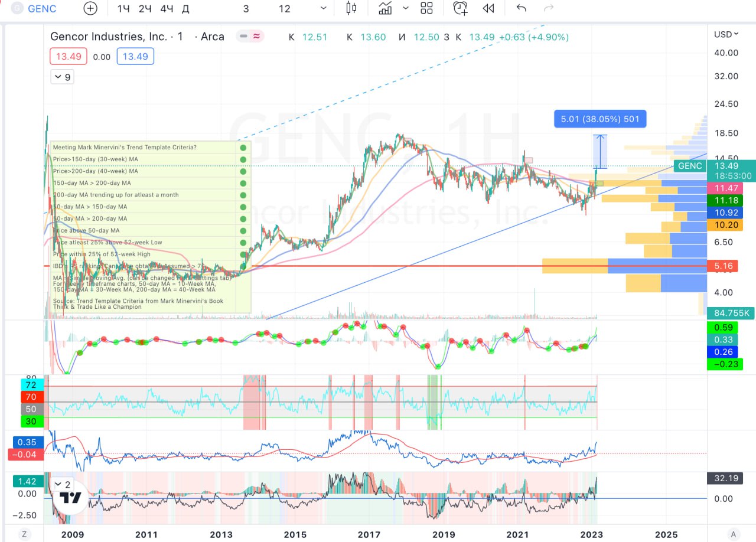Click the Minervini Trend Template header row
This screenshot has width=756, height=542.
tap(150, 147)
